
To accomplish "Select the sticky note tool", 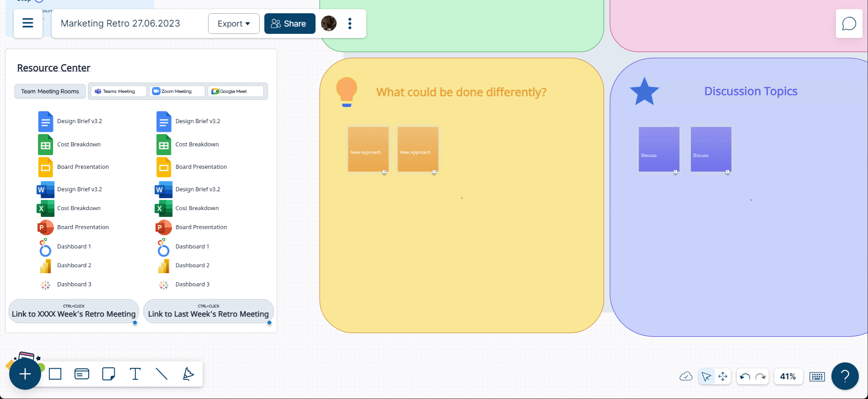I will pos(108,374).
